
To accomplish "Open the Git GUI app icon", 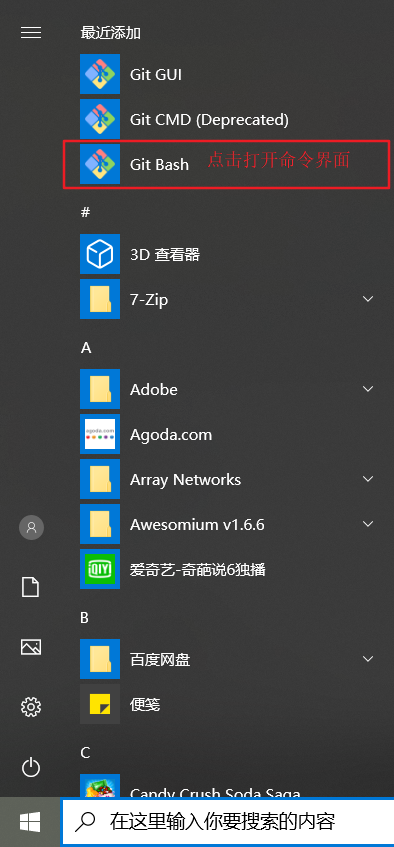I will click(x=100, y=74).
